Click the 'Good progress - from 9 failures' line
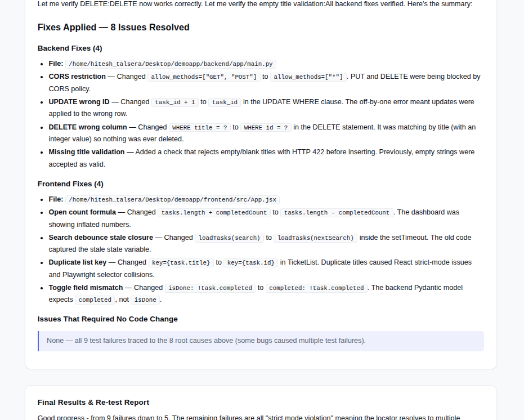Image resolution: width=524 pixels, height=420 pixels. (249, 417)
